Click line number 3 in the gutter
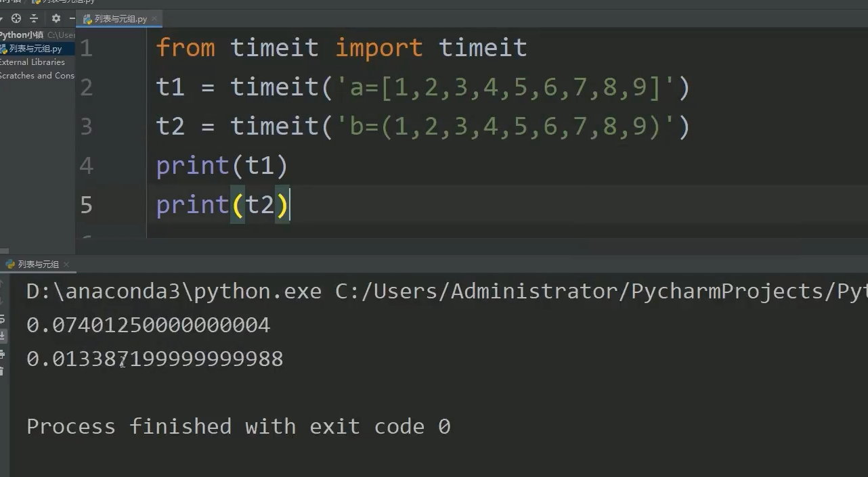 pyautogui.click(x=86, y=126)
